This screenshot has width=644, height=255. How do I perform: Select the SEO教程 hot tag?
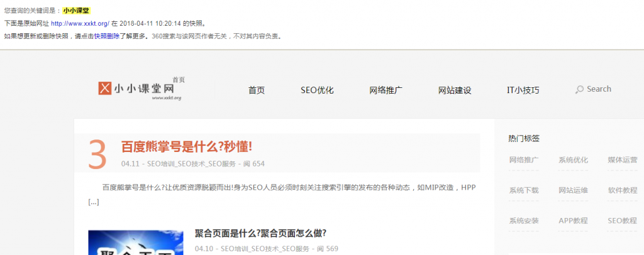click(622, 220)
